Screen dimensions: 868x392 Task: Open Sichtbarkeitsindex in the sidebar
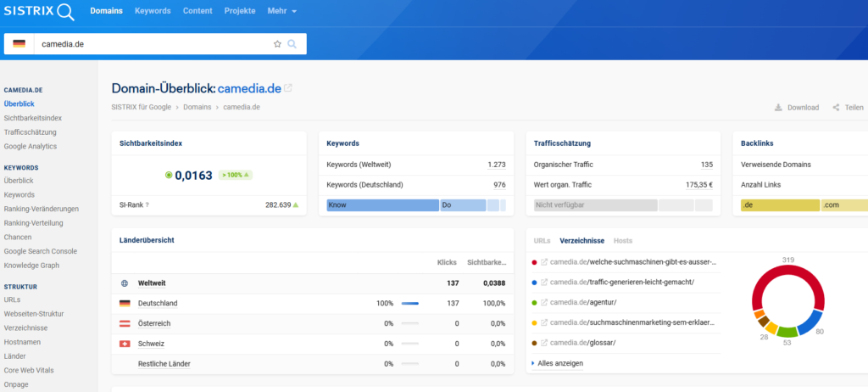pyautogui.click(x=33, y=118)
